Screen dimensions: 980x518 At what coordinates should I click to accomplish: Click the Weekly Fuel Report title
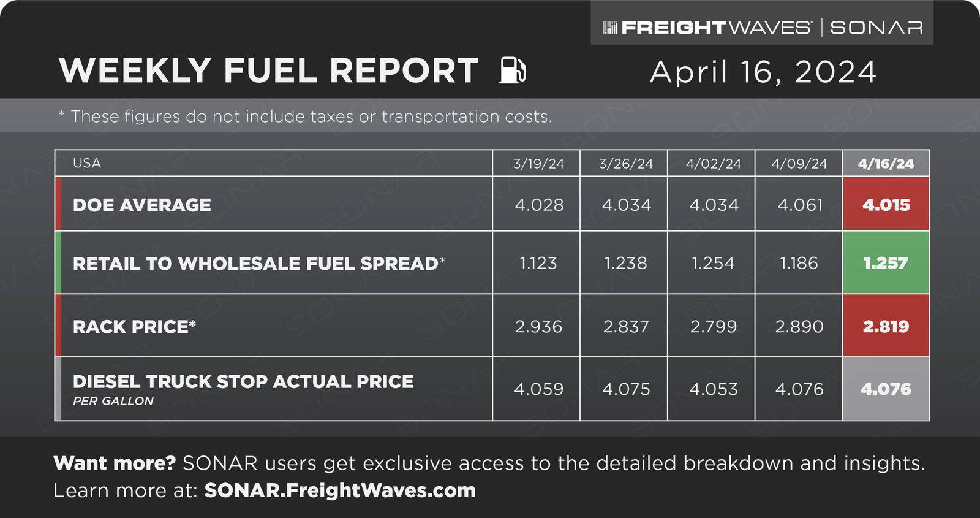pyautogui.click(x=269, y=70)
